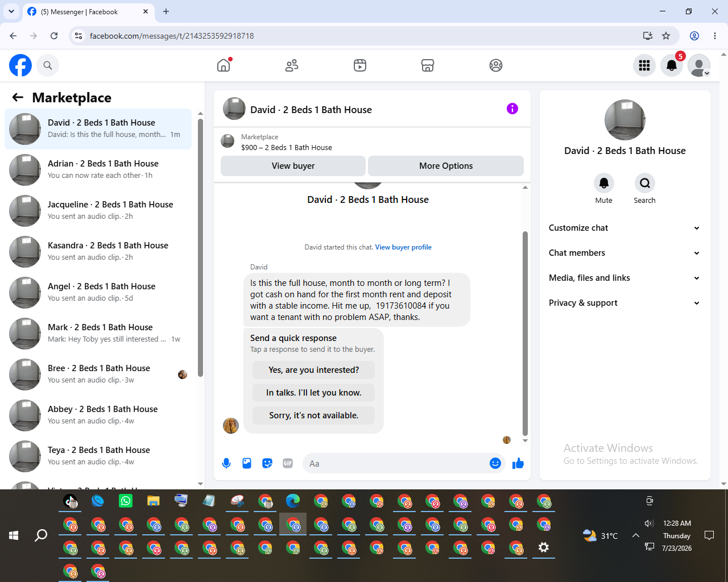Expand the Customize chat section
The width and height of the screenshot is (728, 582).
(624, 228)
